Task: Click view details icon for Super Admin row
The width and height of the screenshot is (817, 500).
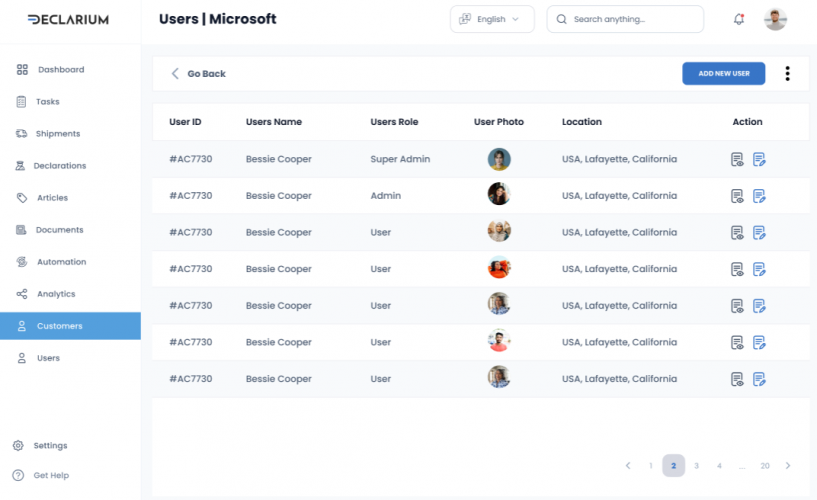Action: pyautogui.click(x=737, y=159)
